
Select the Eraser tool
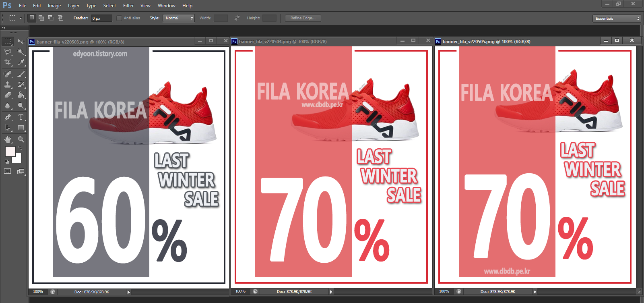coord(8,95)
